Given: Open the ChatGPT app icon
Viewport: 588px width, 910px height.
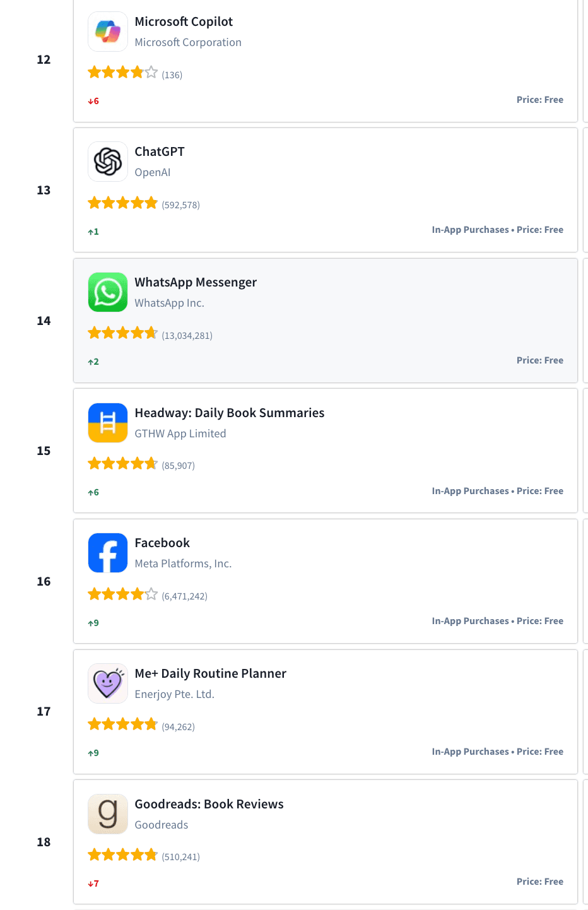Looking at the screenshot, I should (x=108, y=162).
